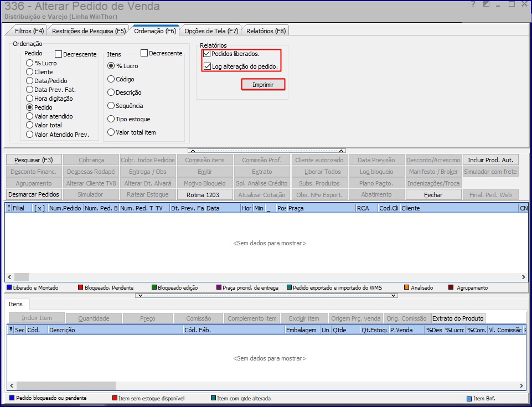
Task: Select Cliente ordering radio
Action: point(29,72)
